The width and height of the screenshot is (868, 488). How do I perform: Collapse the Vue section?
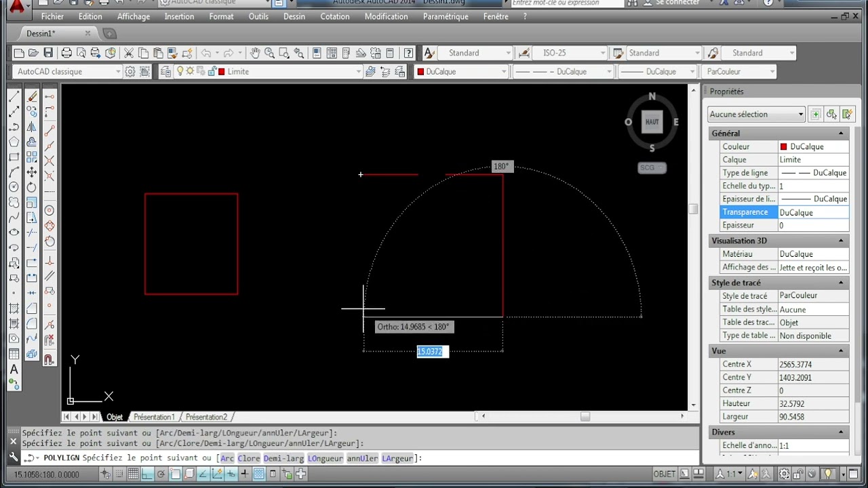[841, 351]
